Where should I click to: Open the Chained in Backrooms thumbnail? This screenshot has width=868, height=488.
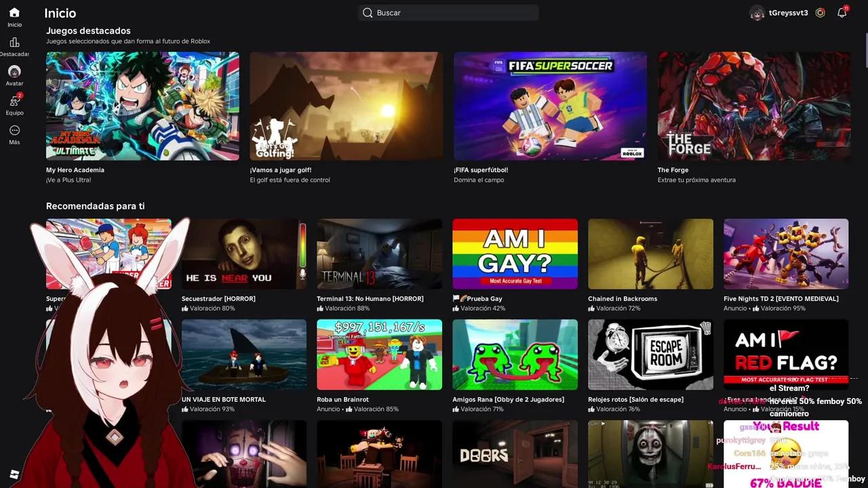click(x=651, y=254)
